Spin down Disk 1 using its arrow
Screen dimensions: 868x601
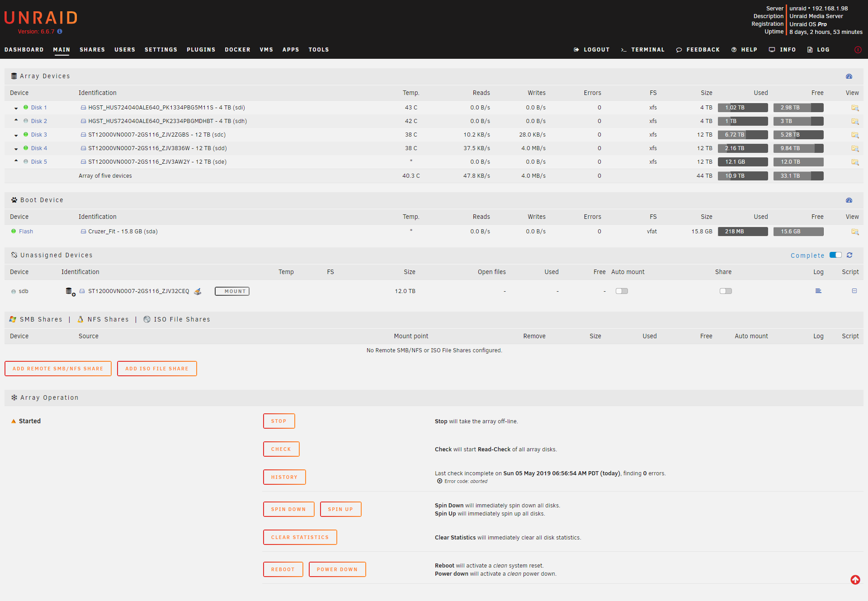coord(16,108)
